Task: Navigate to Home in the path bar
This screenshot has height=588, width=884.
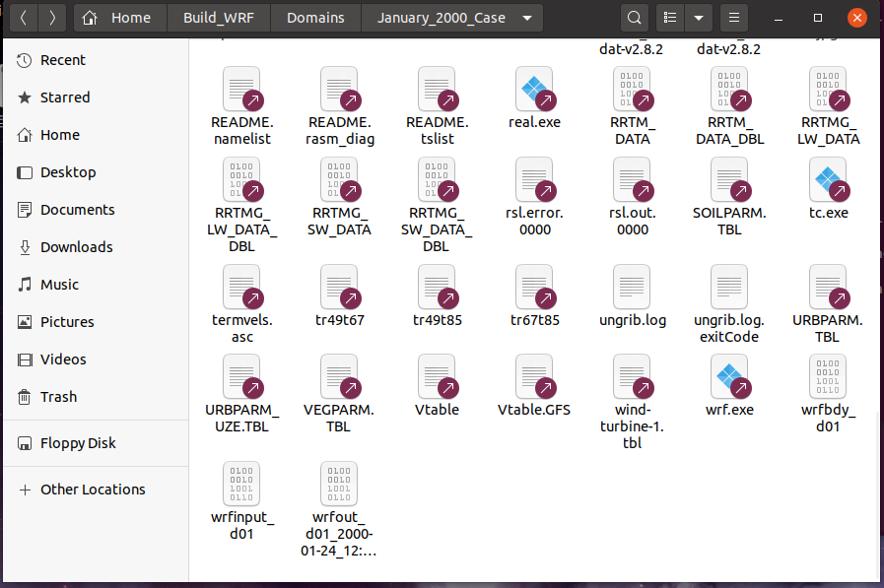Action: pos(120,18)
